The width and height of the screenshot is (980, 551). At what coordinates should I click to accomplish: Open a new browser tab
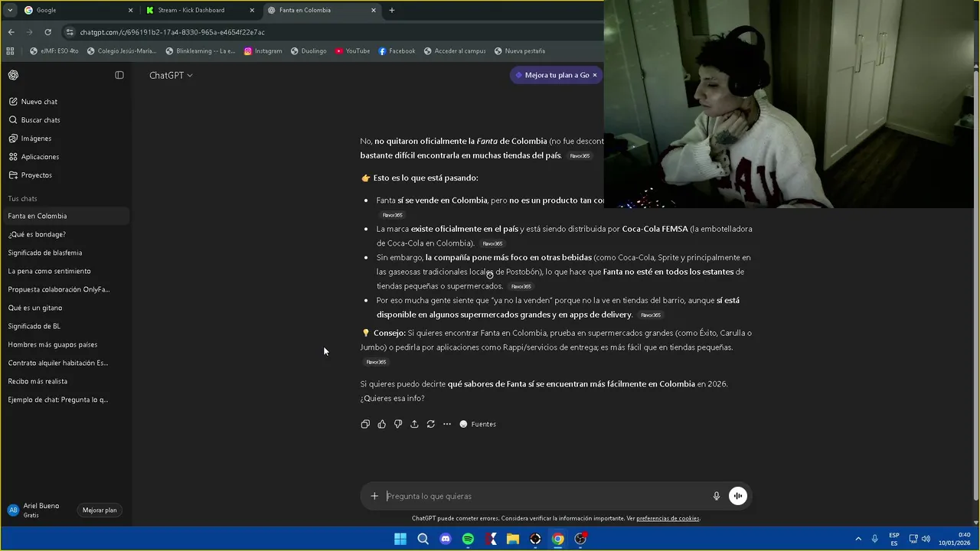click(392, 10)
